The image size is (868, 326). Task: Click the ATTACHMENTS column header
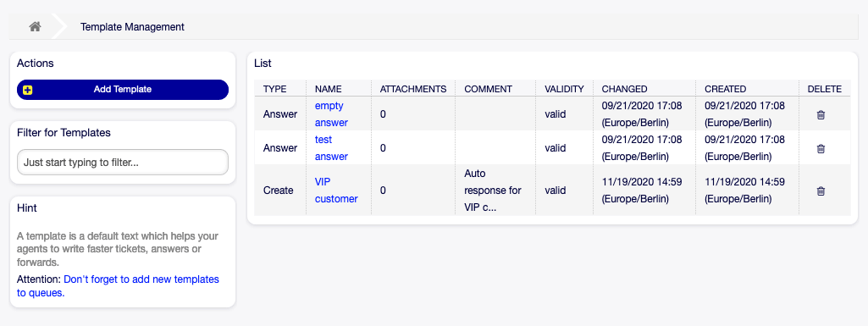tap(413, 89)
